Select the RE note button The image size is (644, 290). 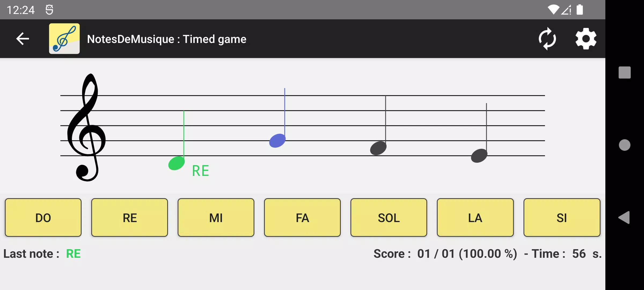pyautogui.click(x=129, y=217)
